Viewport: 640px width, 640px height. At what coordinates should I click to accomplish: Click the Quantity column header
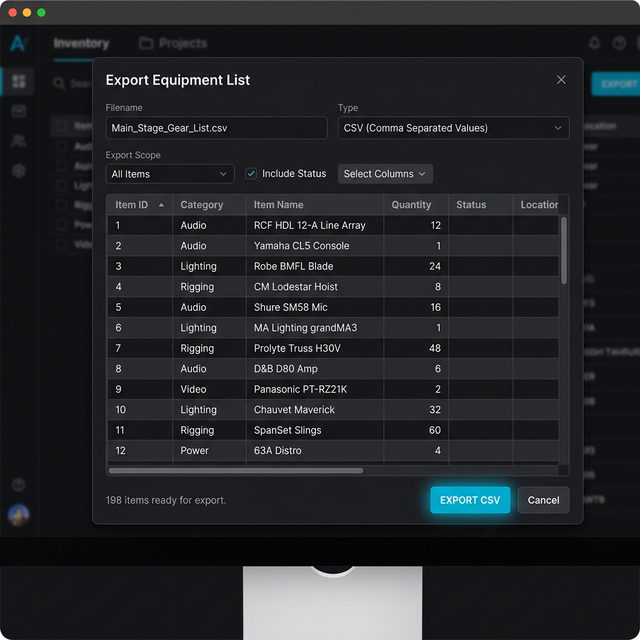(x=416, y=204)
